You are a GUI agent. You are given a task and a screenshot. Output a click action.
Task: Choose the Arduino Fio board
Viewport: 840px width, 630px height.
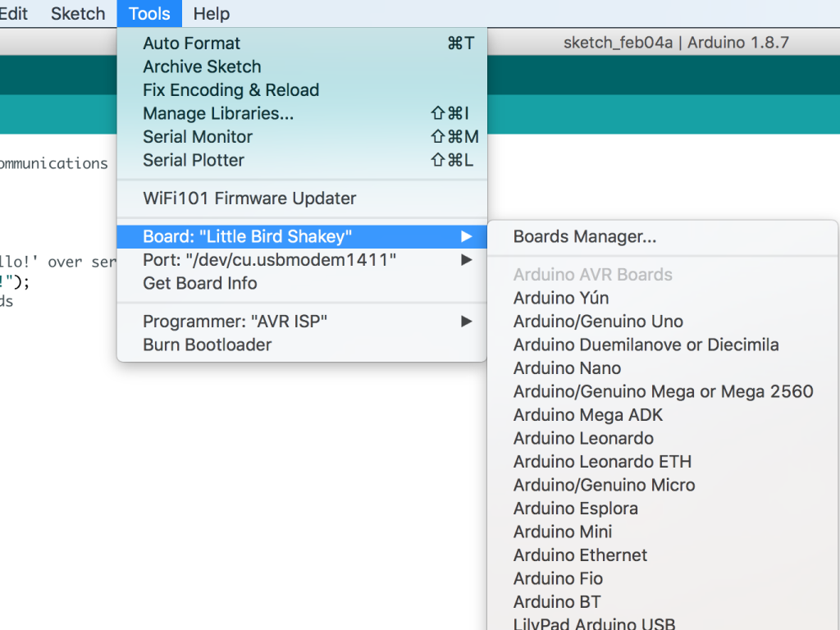tap(663, 578)
